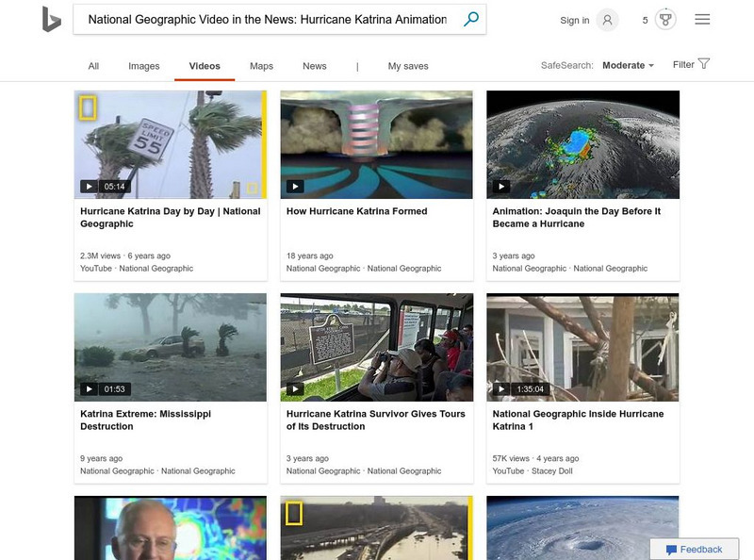Screen dimensions: 754x560
Task: Open the hamburger menu
Action: point(702,18)
